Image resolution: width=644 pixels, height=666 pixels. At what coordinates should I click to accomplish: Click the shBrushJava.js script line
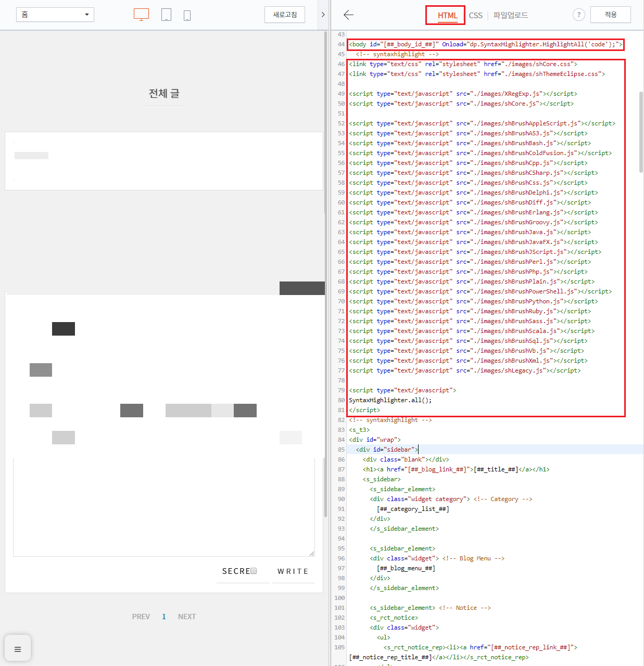(470, 232)
